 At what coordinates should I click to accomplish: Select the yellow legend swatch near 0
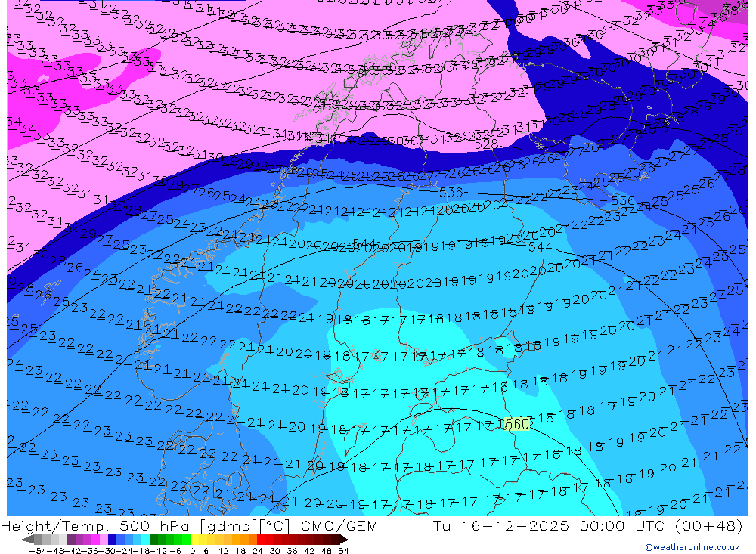(195, 539)
